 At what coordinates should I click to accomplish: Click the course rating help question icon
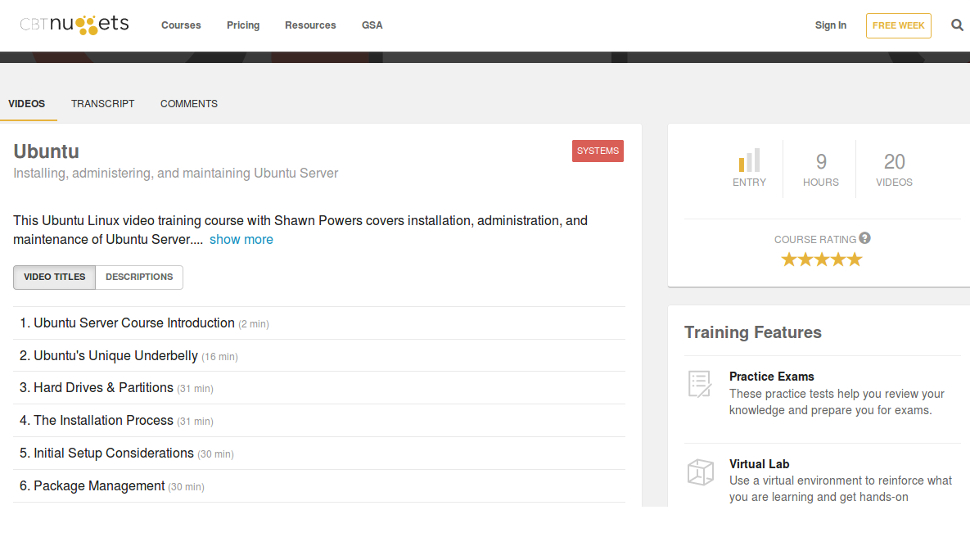pos(865,238)
